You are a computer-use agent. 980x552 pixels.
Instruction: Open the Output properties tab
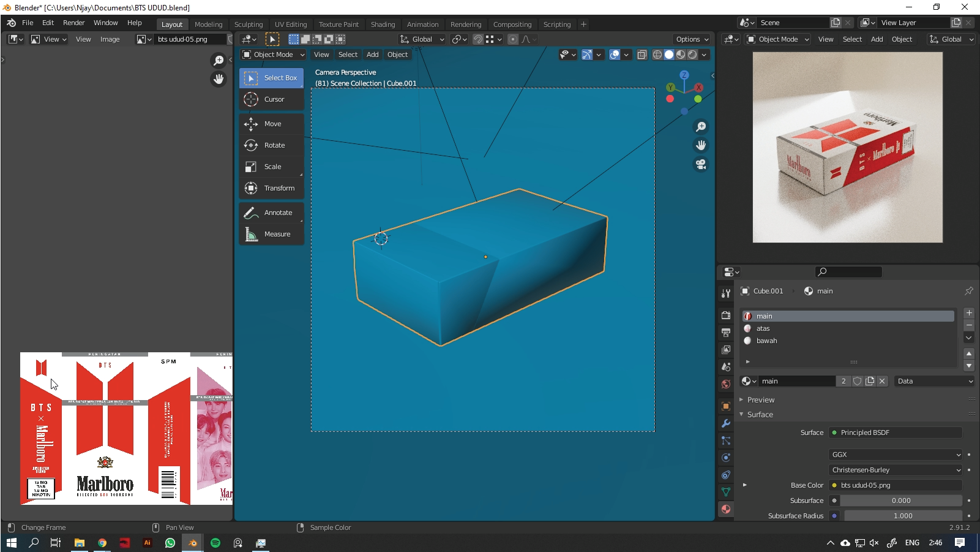coord(726,332)
